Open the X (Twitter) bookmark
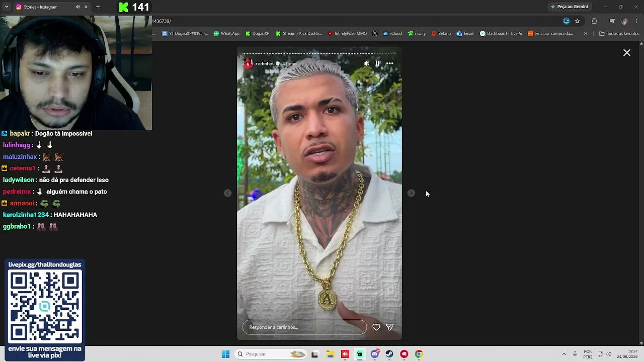 click(375, 34)
